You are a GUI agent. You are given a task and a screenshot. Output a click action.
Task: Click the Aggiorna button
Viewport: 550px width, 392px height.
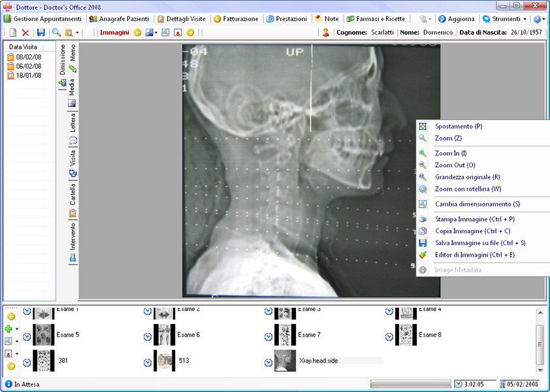tap(457, 19)
